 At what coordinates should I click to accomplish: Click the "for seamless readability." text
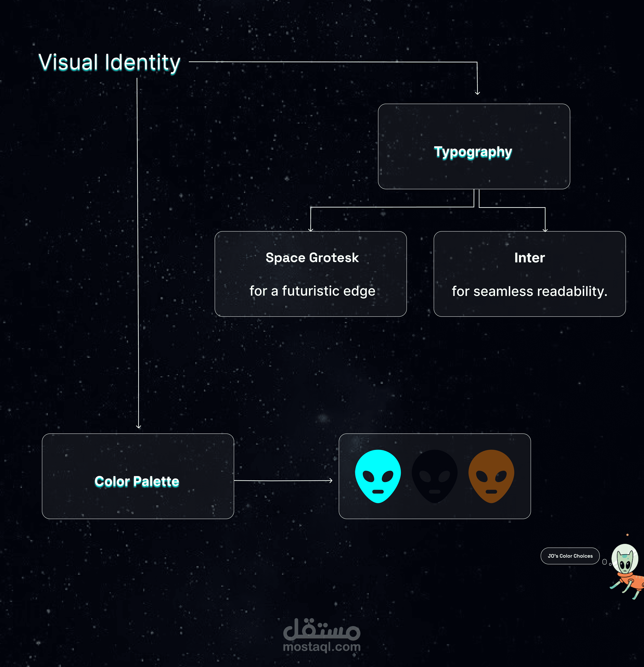529,291
